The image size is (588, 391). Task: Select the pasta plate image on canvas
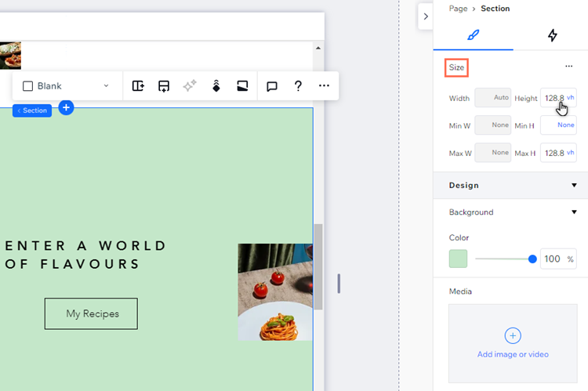tap(275, 292)
